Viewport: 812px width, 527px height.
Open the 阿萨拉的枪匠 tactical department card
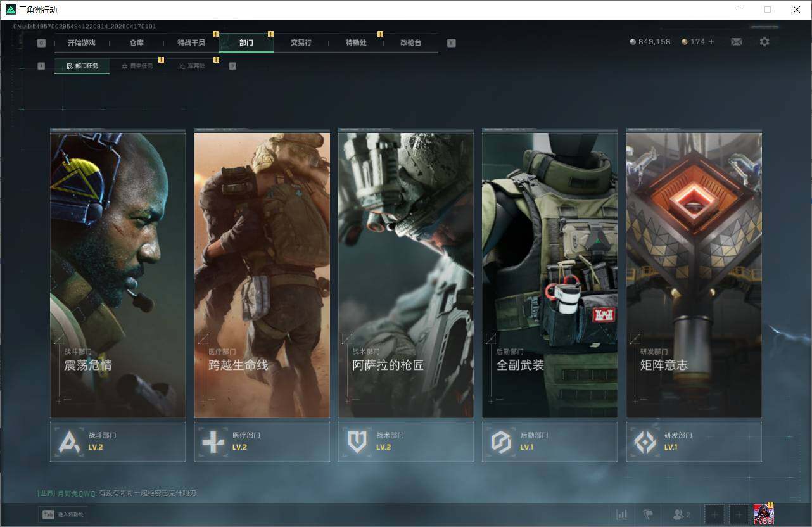click(x=406, y=274)
